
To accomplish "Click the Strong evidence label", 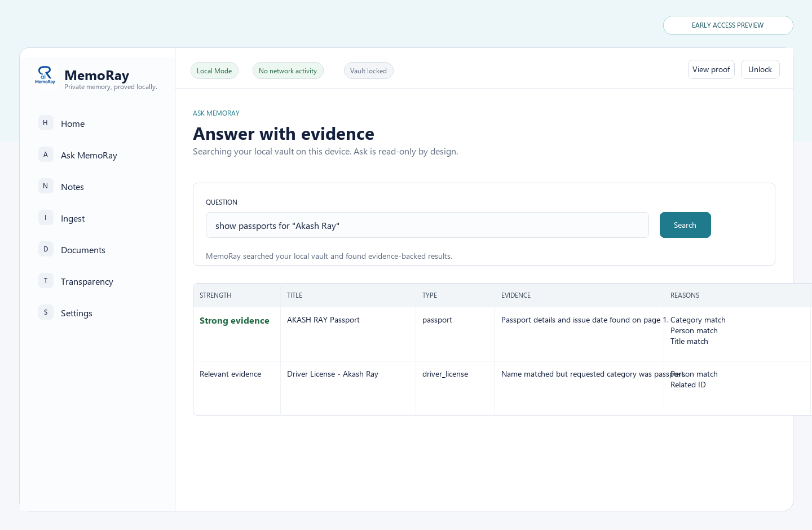I will 235,320.
